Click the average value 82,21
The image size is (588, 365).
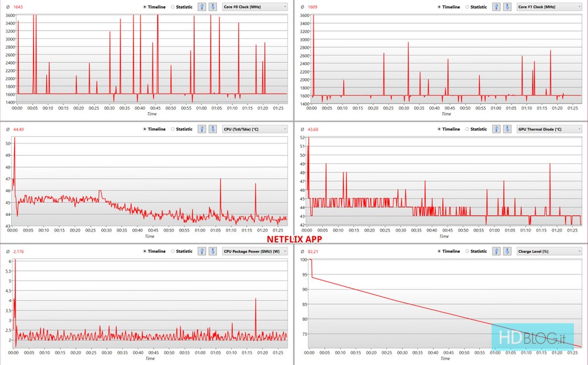tap(313, 252)
